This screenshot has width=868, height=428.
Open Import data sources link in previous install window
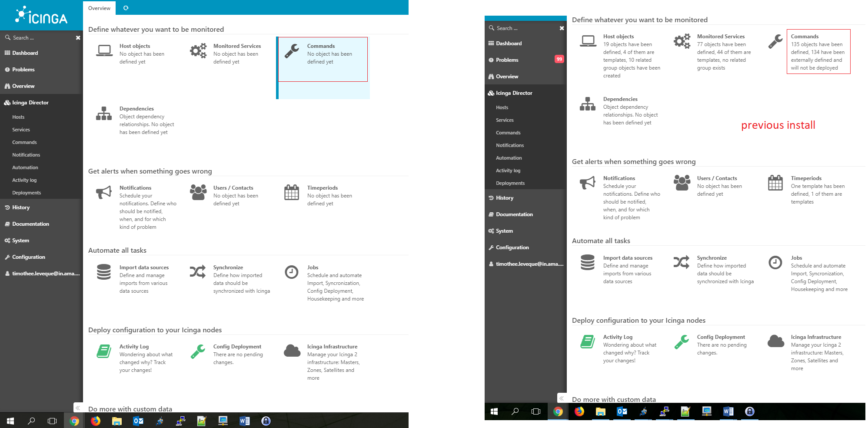click(x=628, y=258)
